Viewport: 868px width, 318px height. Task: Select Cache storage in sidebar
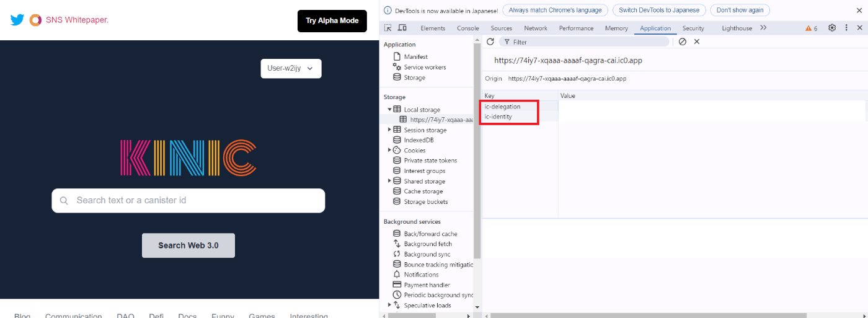[x=423, y=192]
